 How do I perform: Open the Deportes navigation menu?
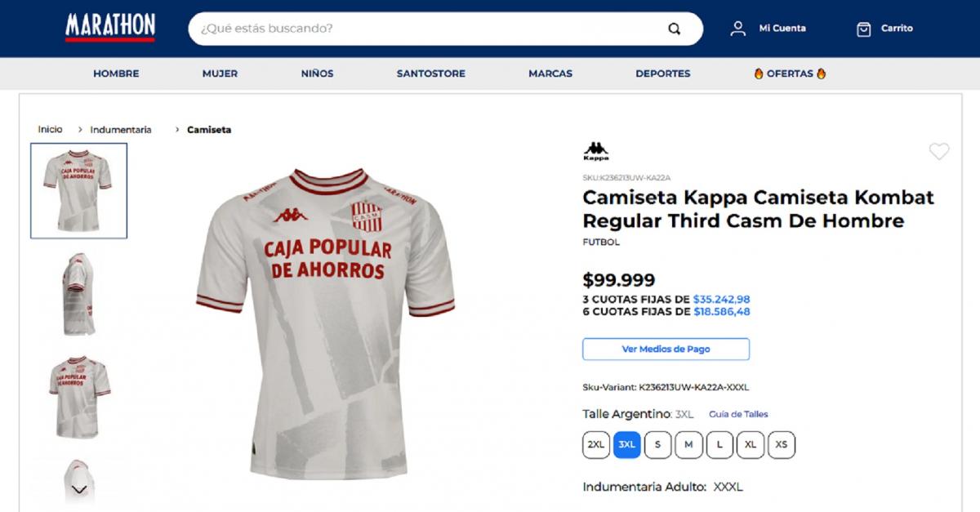[662, 73]
